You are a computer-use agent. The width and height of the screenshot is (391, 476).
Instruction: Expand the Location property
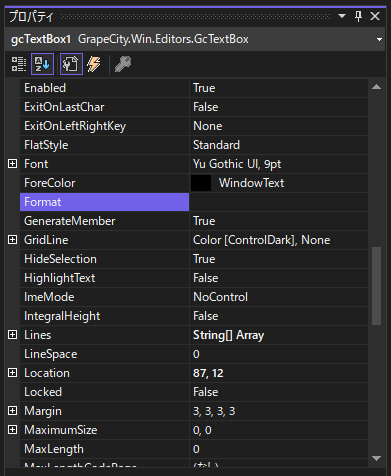click(12, 373)
